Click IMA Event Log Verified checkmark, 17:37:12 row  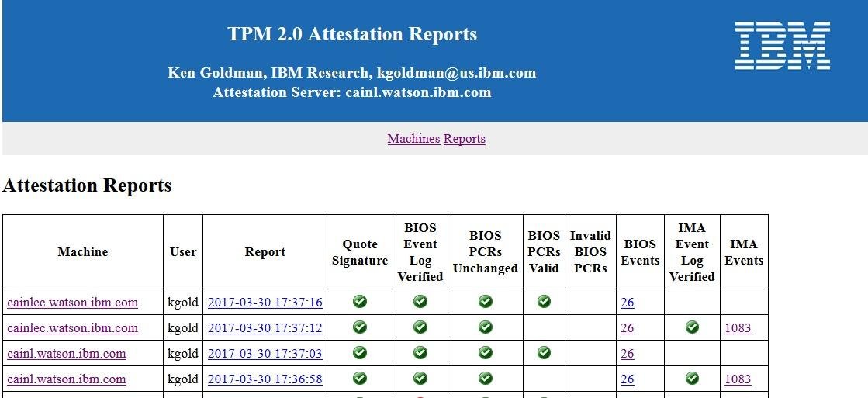click(692, 327)
